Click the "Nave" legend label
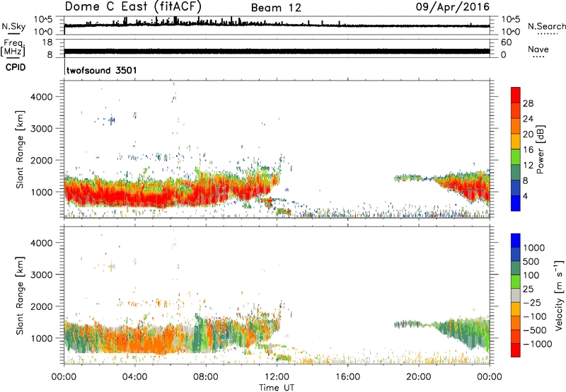This screenshot has width=566, height=392. 538,49
